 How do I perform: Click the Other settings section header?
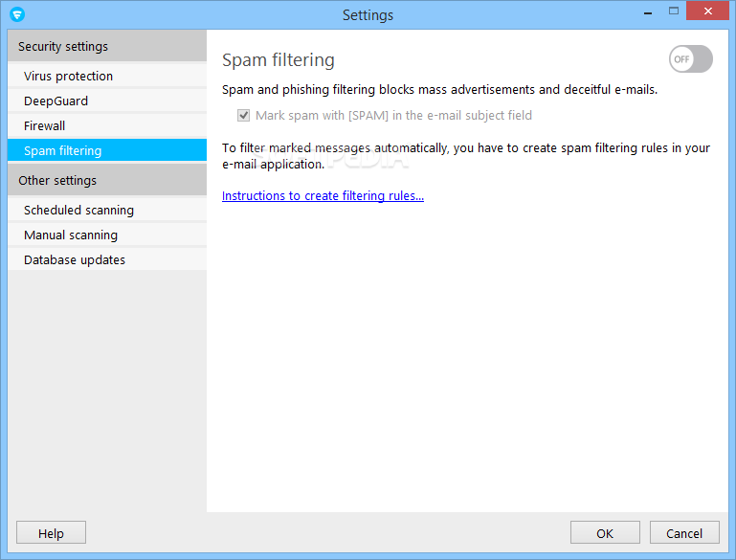click(107, 180)
